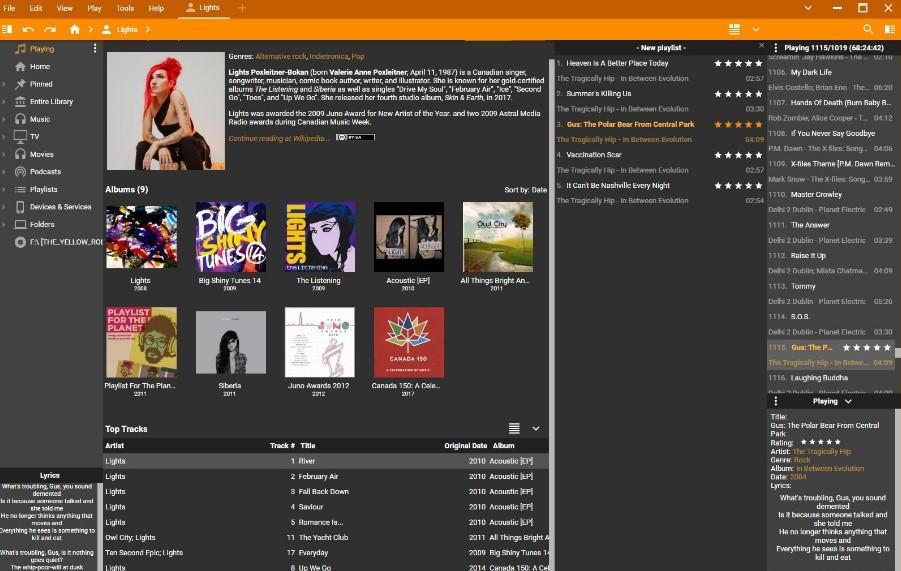Open the Playing info panel menu dots

[x=775, y=401]
